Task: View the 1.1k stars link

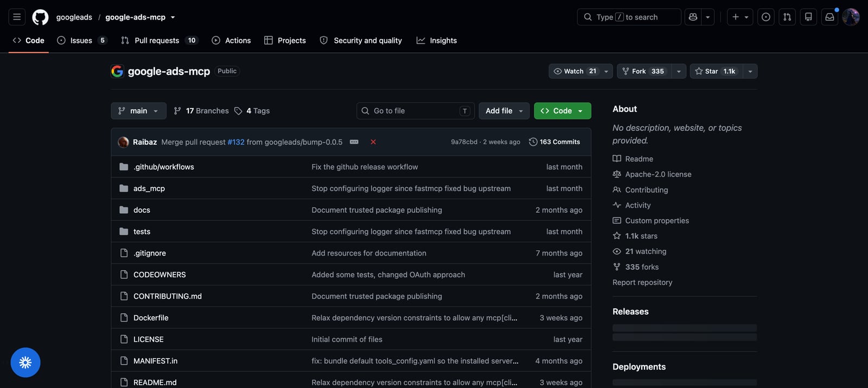Action: [x=635, y=236]
